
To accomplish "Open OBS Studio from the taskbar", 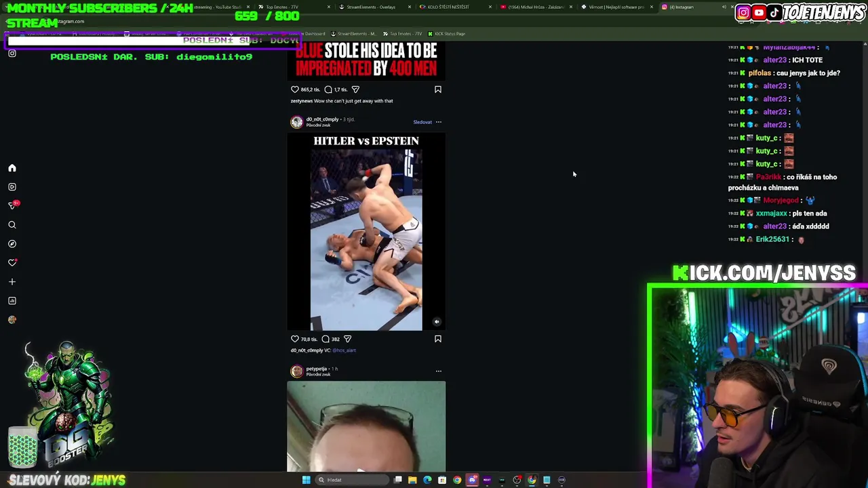I will [x=517, y=480].
